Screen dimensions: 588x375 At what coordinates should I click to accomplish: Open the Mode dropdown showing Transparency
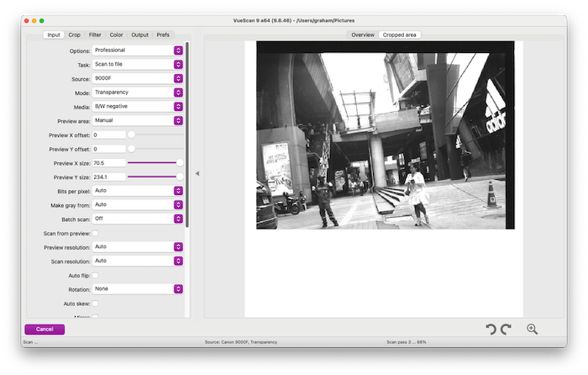pyautogui.click(x=138, y=92)
